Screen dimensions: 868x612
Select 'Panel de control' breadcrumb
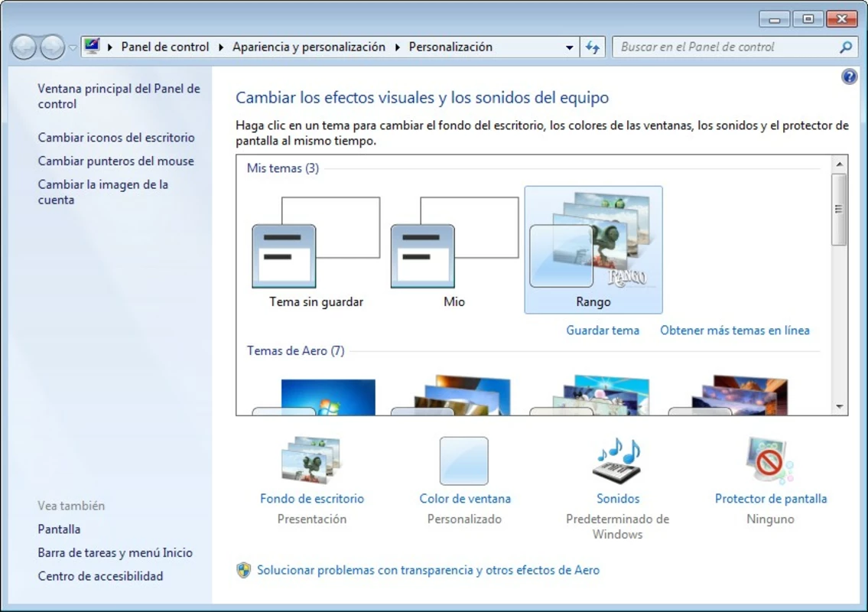[165, 47]
